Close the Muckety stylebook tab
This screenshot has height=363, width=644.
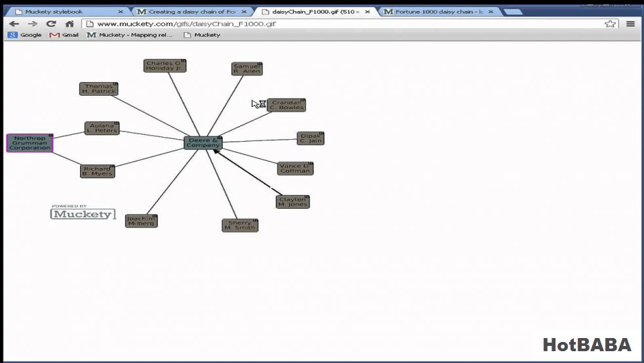121,12
